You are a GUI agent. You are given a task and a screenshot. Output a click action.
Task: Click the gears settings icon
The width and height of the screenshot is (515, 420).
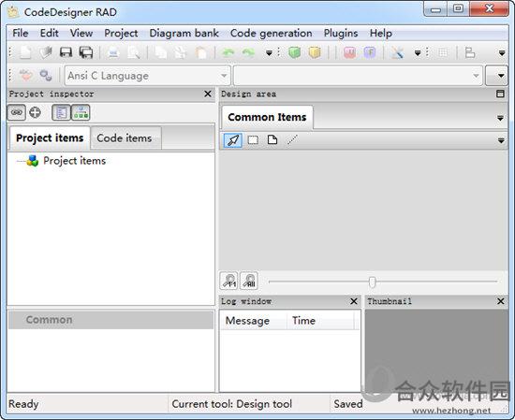coord(46,76)
